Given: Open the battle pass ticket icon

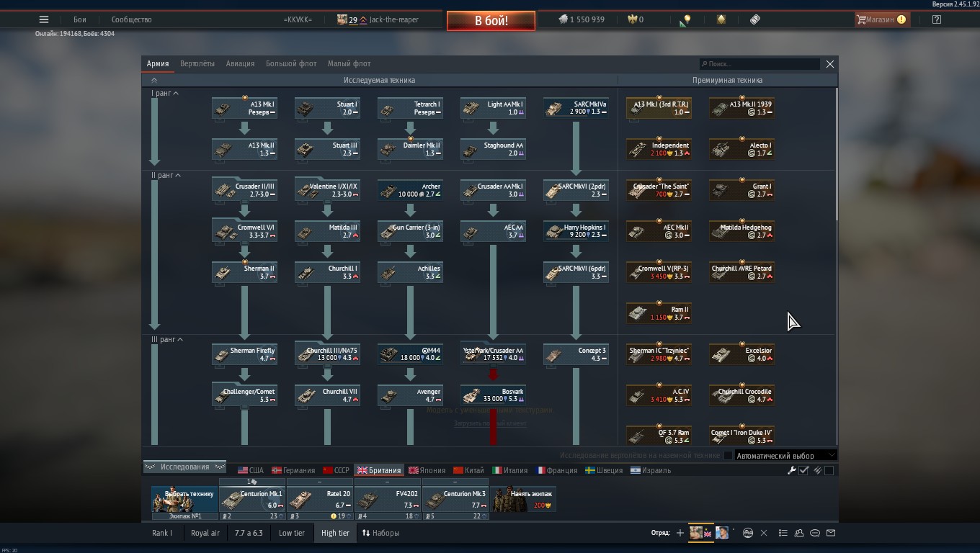Looking at the screenshot, I should click(754, 19).
